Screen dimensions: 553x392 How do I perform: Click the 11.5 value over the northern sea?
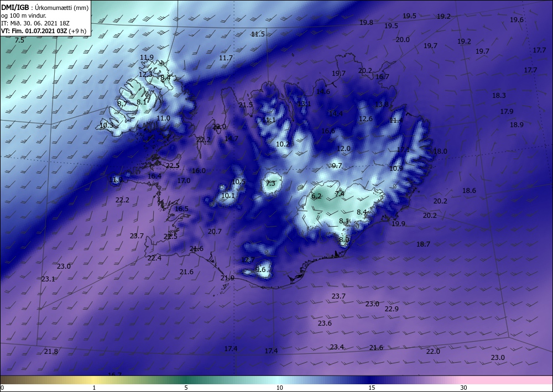point(258,34)
